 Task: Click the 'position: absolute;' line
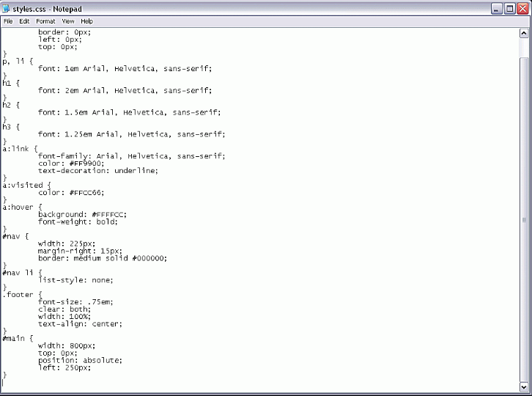80,360
